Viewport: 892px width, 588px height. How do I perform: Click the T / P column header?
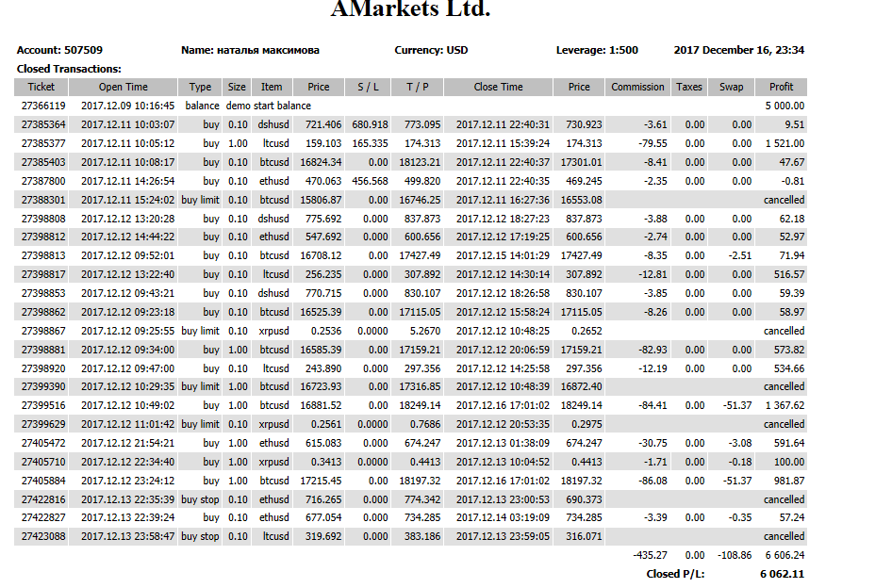(417, 87)
